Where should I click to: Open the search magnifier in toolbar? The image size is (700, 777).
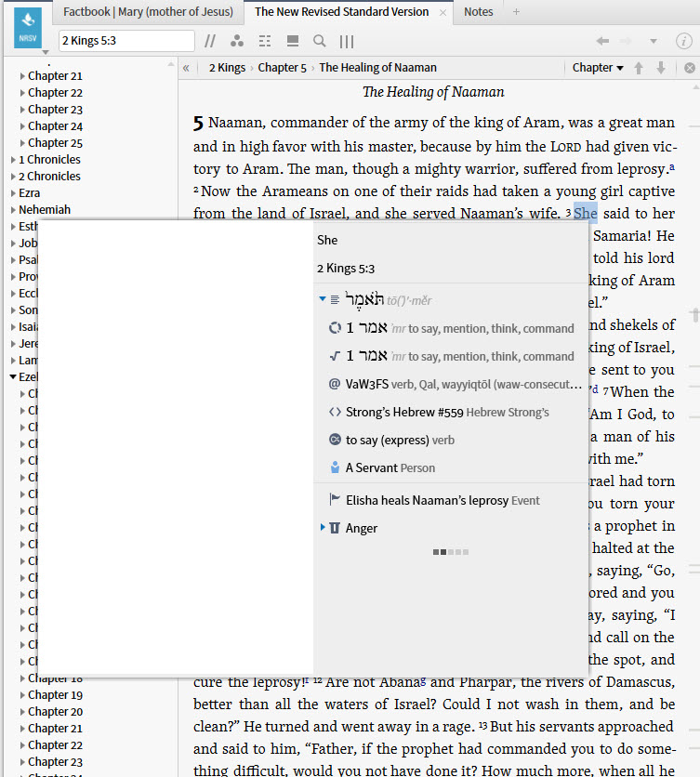pos(320,41)
